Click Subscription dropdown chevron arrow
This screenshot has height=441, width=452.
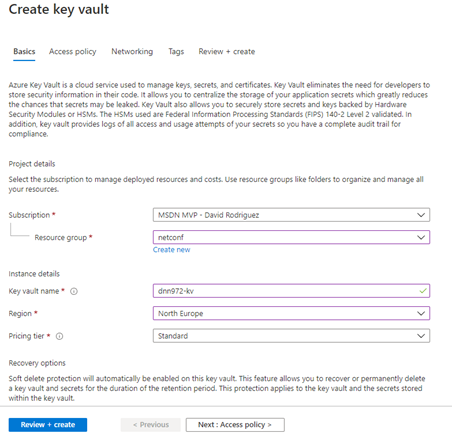point(421,215)
